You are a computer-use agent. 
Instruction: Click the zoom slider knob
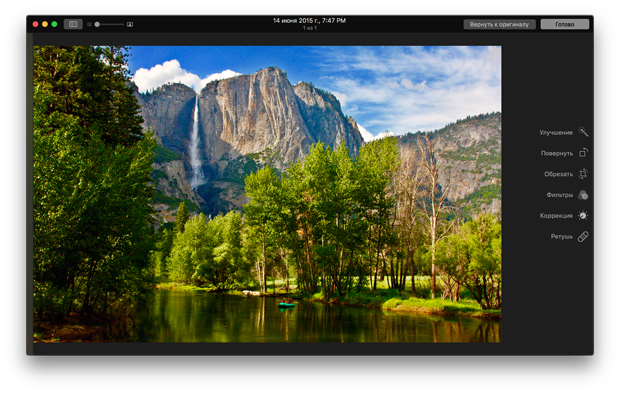97,25
